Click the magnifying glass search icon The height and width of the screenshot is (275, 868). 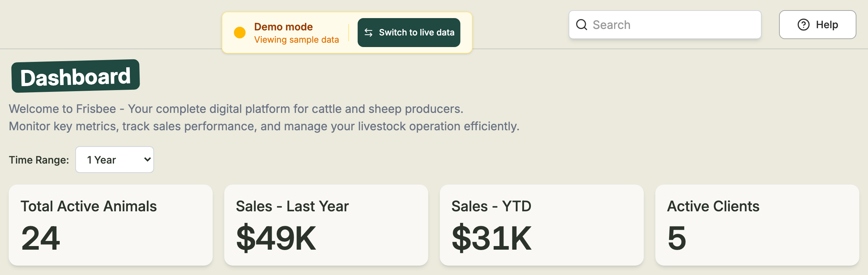(582, 25)
